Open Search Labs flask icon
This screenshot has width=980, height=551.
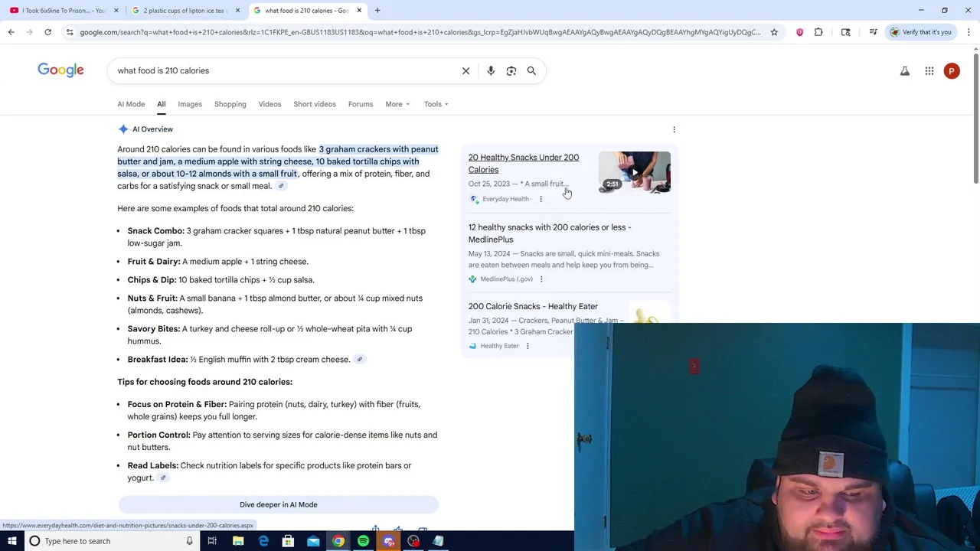point(905,71)
